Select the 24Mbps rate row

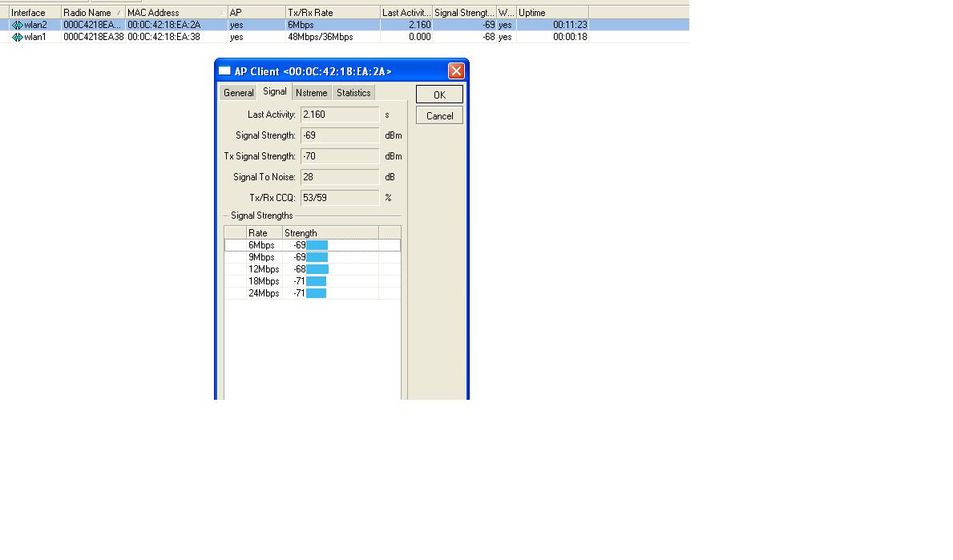[313, 293]
